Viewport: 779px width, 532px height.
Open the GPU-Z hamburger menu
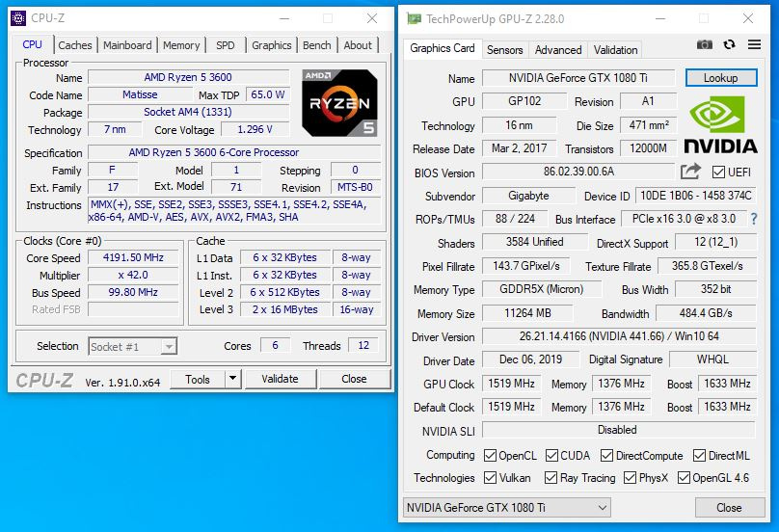tap(754, 44)
